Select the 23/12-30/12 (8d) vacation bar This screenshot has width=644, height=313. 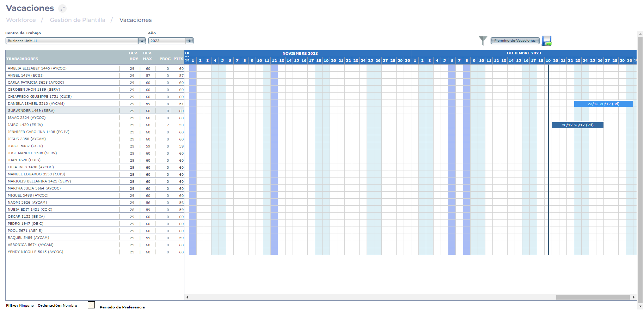[x=603, y=104]
